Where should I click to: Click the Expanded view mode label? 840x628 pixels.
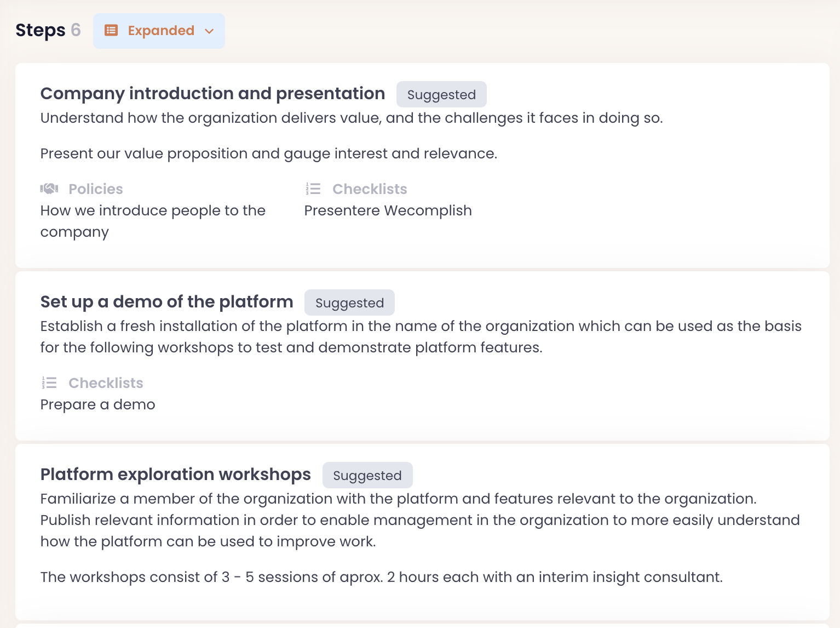pyautogui.click(x=161, y=31)
